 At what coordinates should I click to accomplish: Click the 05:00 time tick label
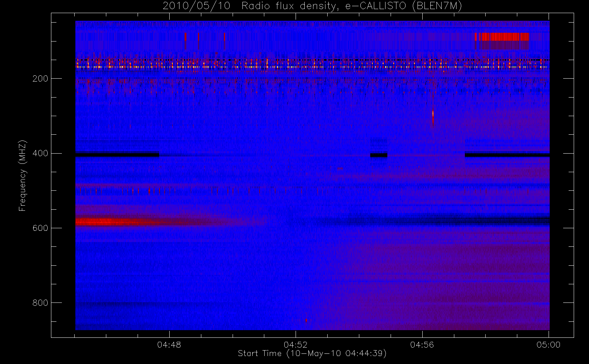click(x=549, y=345)
